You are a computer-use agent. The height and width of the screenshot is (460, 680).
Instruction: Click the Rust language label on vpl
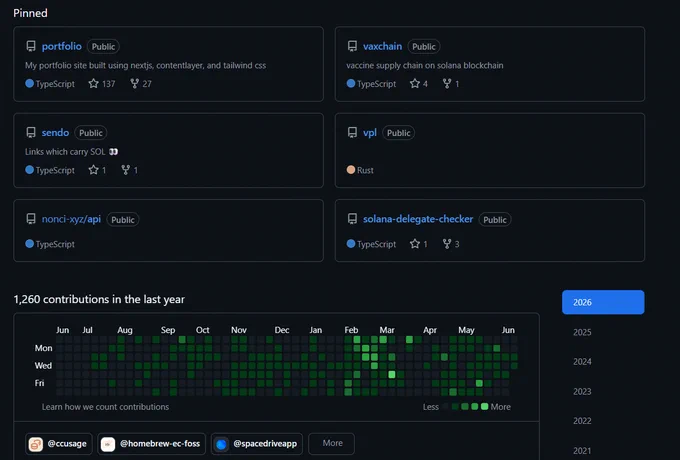coord(365,170)
